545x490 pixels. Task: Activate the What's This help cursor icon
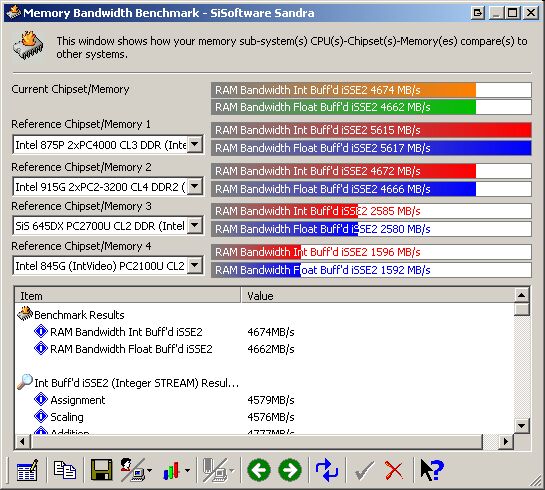(432, 470)
